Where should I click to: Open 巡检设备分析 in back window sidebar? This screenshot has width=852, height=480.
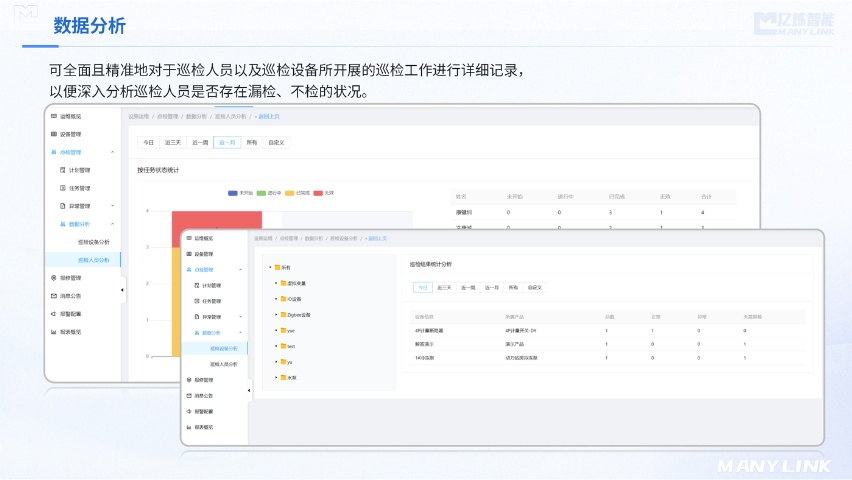(x=93, y=242)
